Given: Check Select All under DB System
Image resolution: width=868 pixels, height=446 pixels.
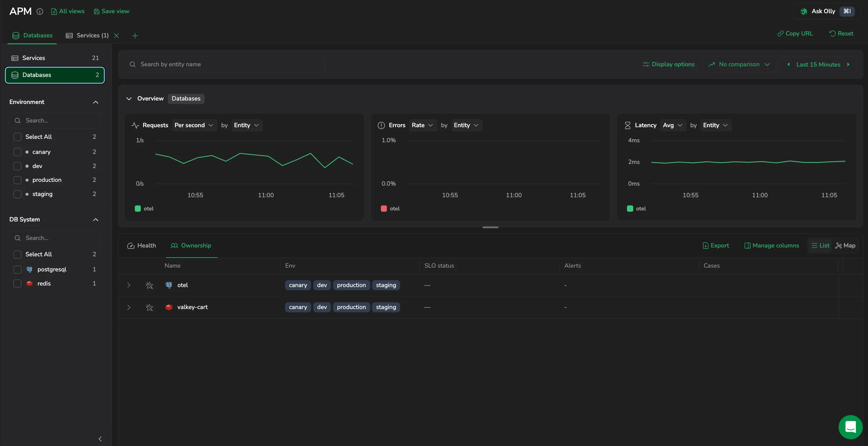Looking at the screenshot, I should [18, 254].
